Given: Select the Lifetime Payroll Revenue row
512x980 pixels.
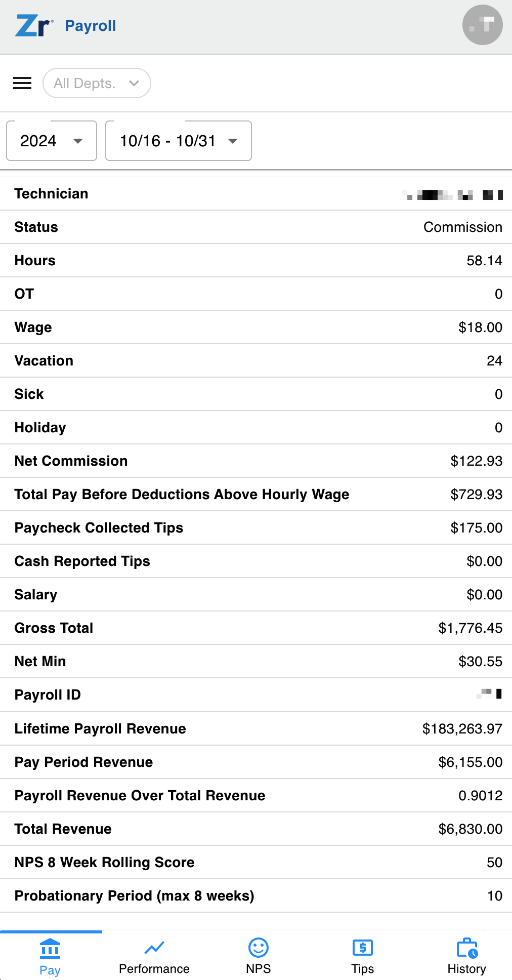Looking at the screenshot, I should click(x=256, y=729).
